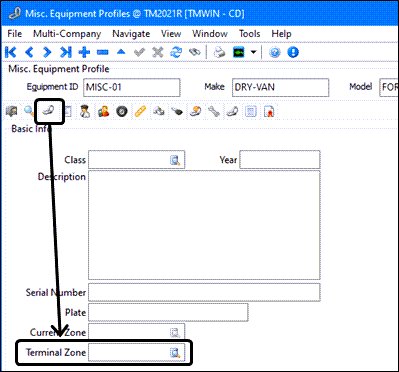Click the truck icon tab
This screenshot has width=399, height=372.
pos(11,111)
